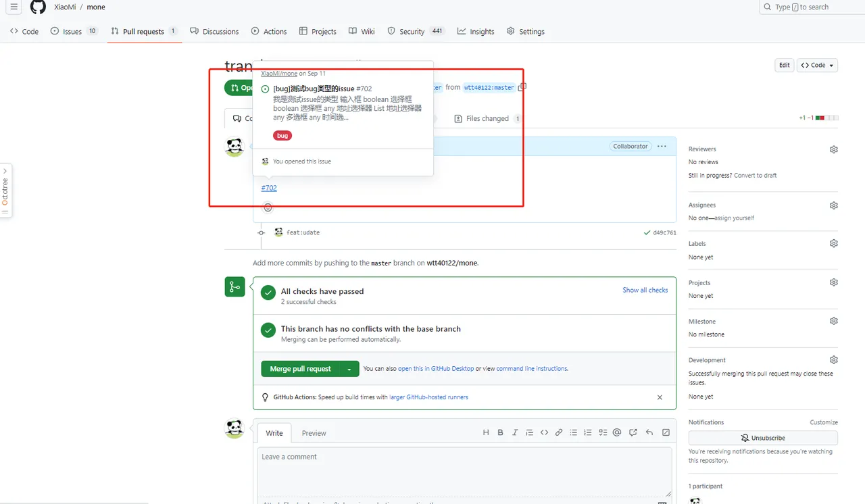Open the repository Settings tab
The width and height of the screenshot is (865, 504).
tap(526, 32)
